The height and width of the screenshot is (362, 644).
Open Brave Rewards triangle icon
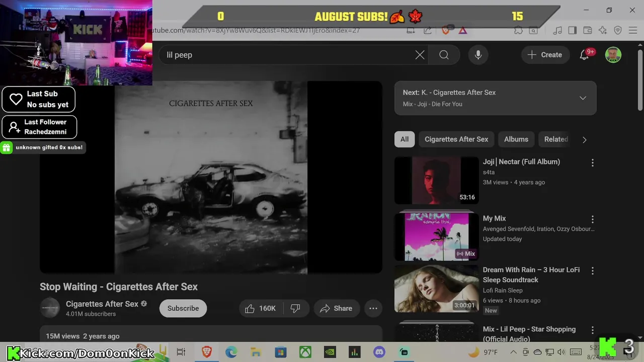(x=463, y=30)
